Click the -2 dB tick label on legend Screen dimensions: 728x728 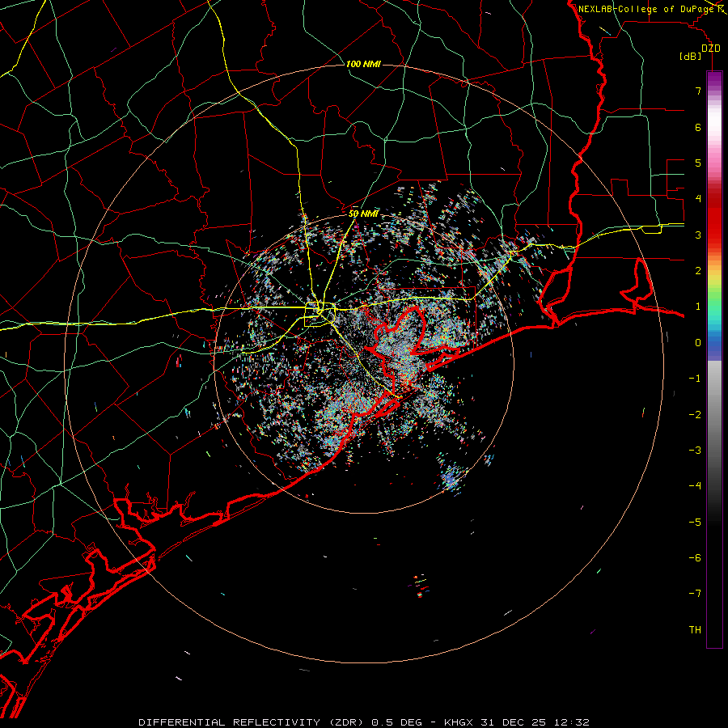(x=695, y=415)
